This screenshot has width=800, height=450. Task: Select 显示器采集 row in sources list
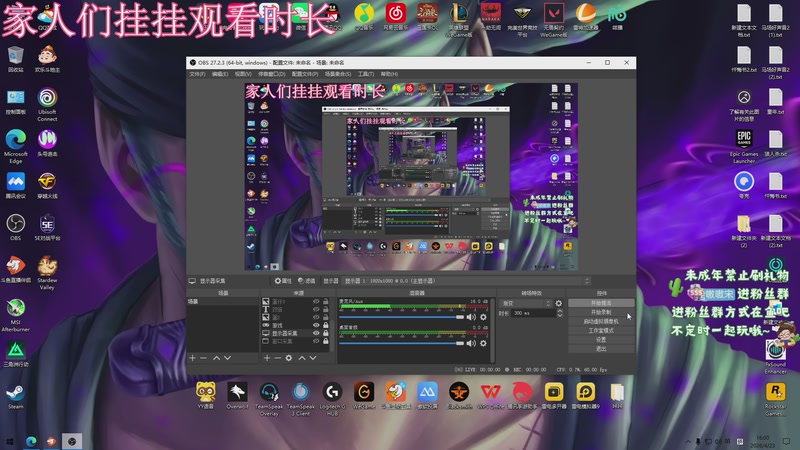296,333
